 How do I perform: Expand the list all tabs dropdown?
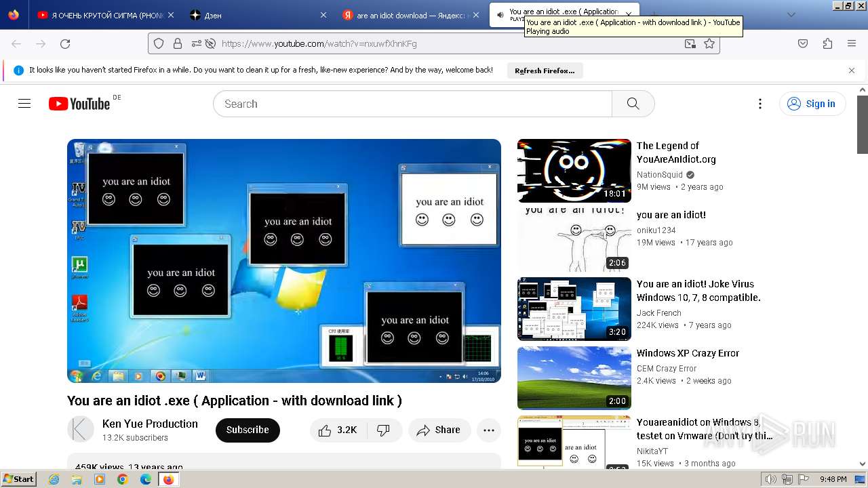click(x=791, y=14)
